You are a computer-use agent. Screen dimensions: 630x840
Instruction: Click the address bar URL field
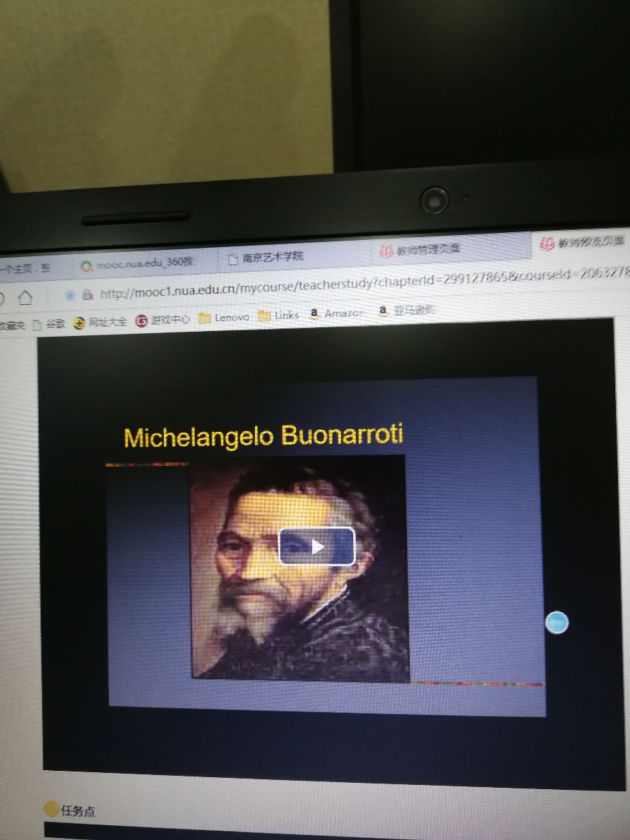(x=364, y=283)
